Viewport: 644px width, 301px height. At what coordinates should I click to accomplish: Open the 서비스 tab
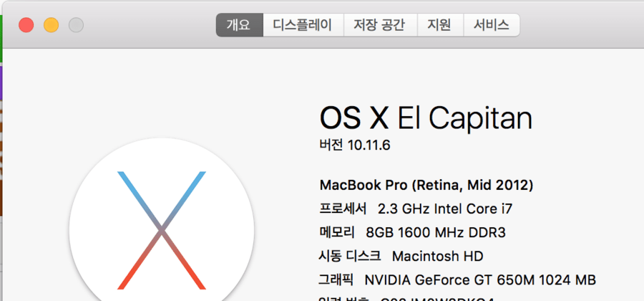point(491,25)
